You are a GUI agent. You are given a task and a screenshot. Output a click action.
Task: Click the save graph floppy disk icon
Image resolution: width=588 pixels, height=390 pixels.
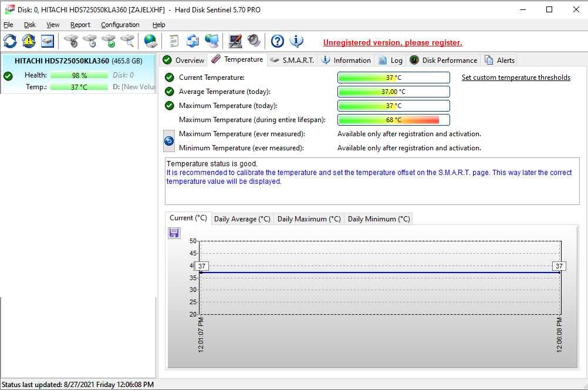[x=174, y=233]
